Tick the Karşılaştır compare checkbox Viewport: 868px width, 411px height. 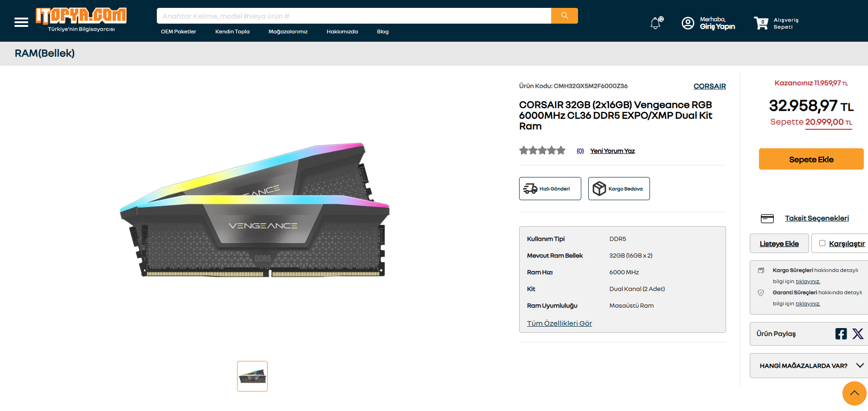coord(822,243)
